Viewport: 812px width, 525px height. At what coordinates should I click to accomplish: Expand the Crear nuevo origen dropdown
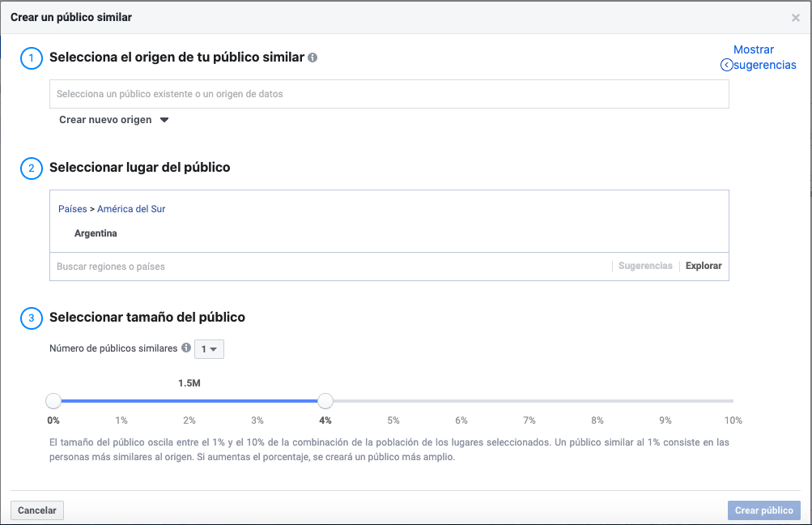click(x=113, y=119)
